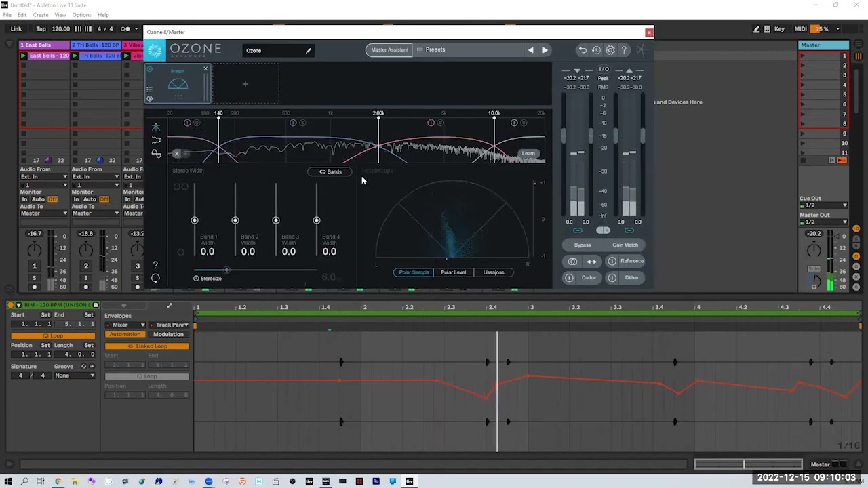Click the Ozone channel operations circles icon
The width and height of the screenshot is (868, 488).
pyautogui.click(x=572, y=262)
